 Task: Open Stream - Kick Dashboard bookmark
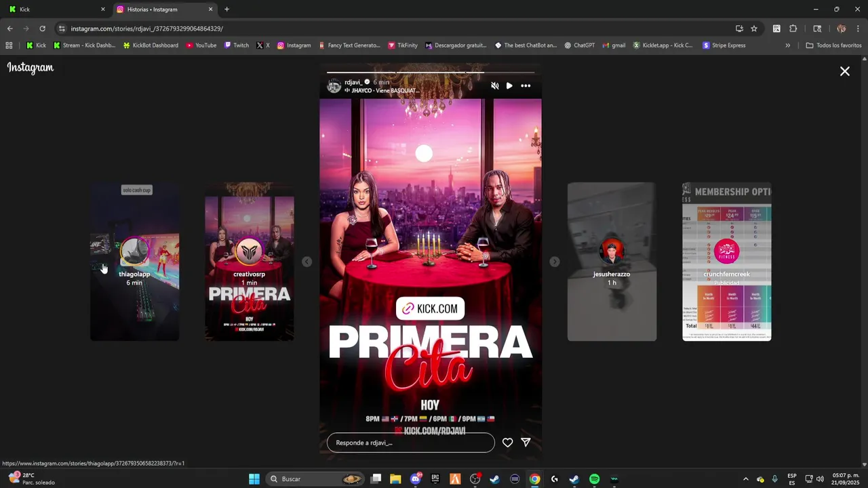coord(85,45)
